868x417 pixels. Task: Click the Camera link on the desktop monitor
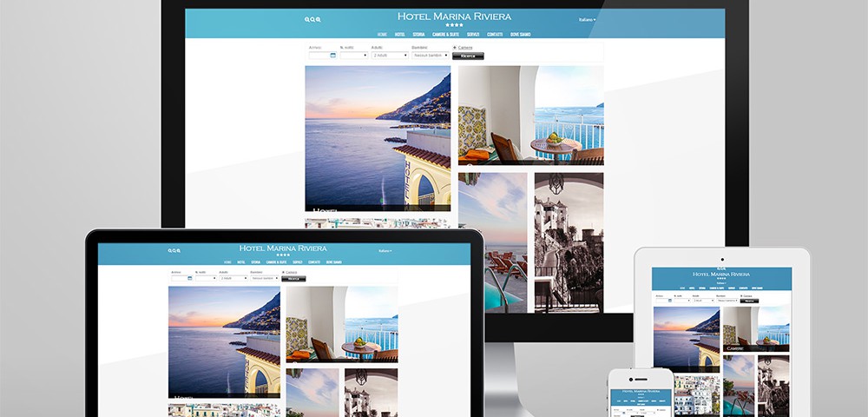click(x=465, y=48)
